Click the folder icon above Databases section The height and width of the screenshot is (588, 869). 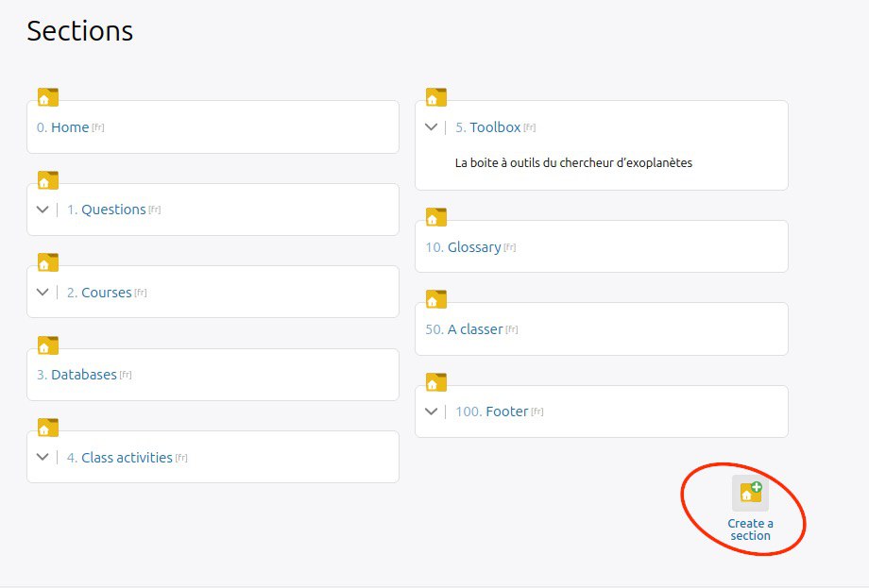[48, 345]
